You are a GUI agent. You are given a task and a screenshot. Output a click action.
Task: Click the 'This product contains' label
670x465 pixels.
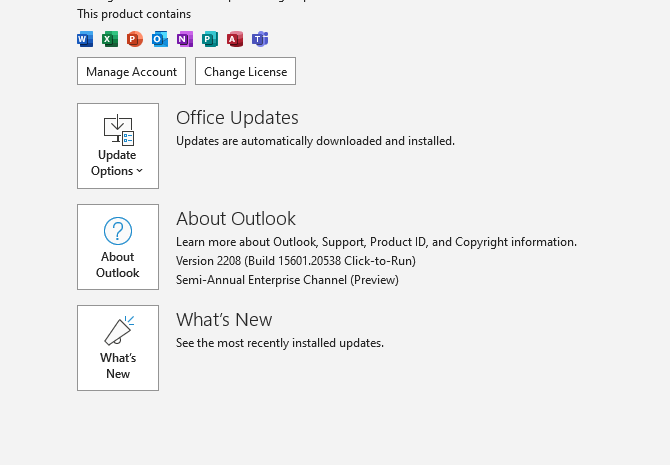pos(134,14)
